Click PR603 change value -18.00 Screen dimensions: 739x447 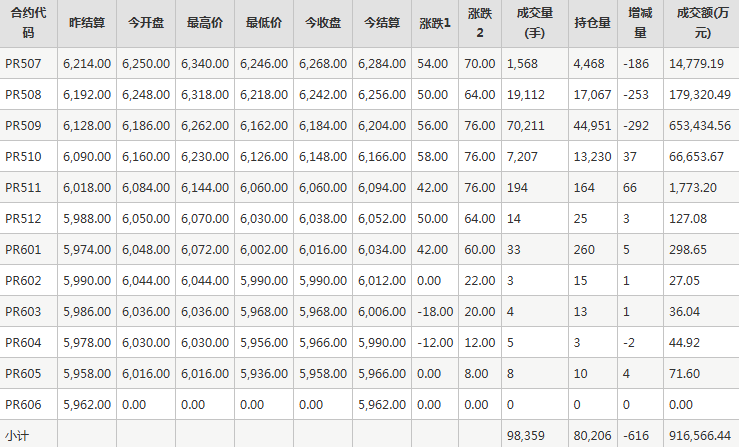(435, 312)
